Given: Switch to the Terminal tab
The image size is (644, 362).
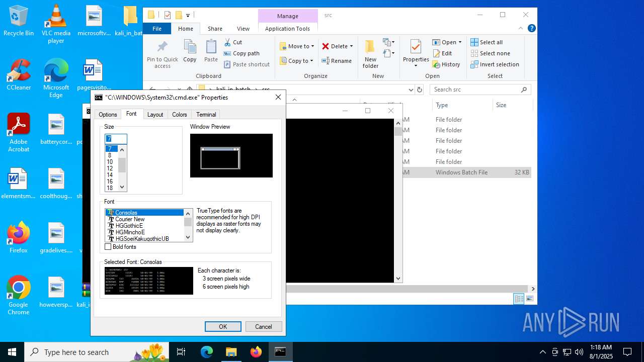Looking at the screenshot, I should 206,115.
